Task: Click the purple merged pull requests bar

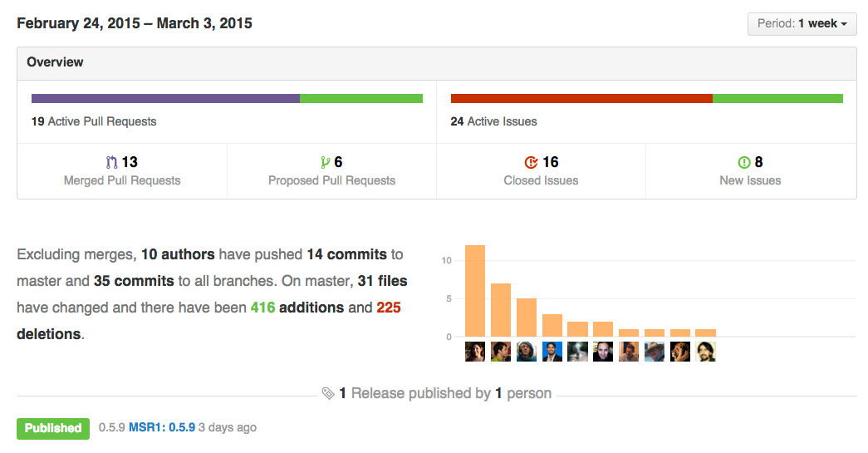Action: (165, 98)
